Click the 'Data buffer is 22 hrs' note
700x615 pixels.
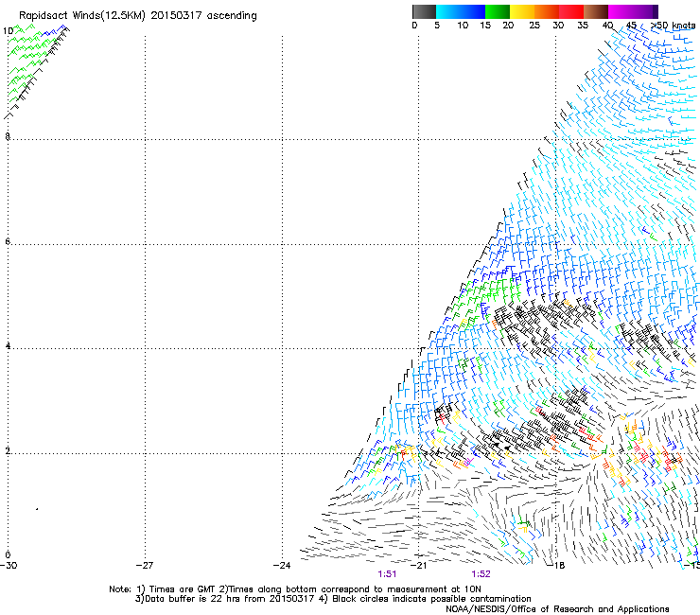tap(333, 599)
